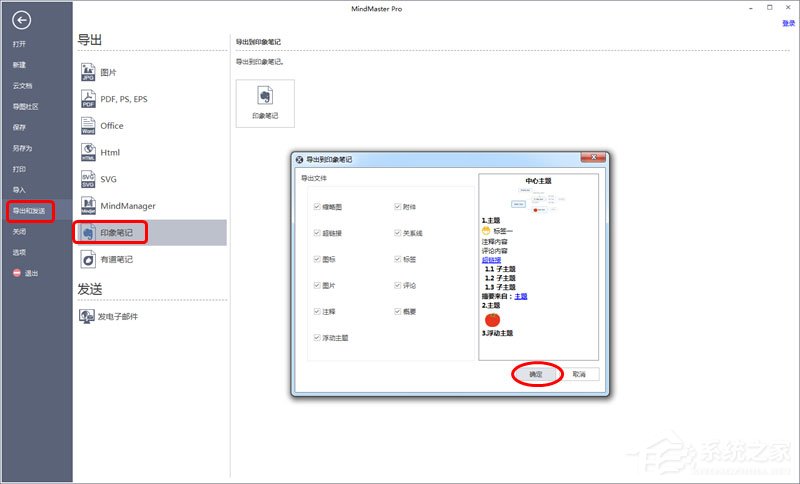Click the back arrow circle icon
800x484 pixels.
21,20
